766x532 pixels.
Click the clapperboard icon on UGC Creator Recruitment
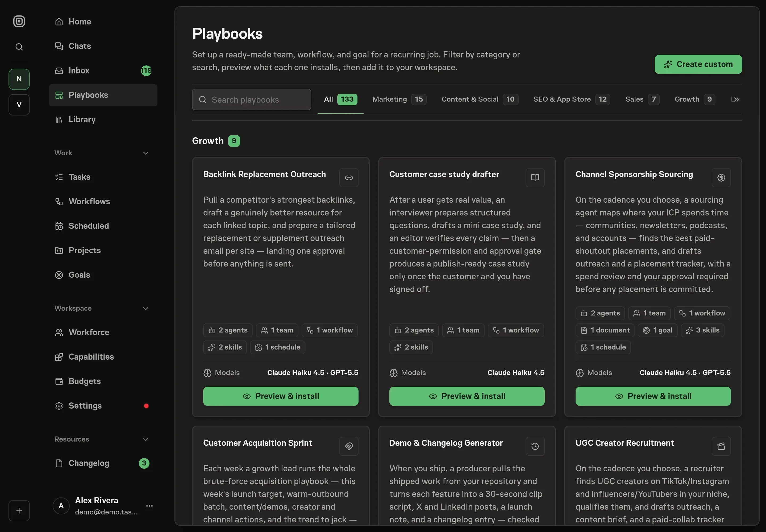click(x=721, y=446)
